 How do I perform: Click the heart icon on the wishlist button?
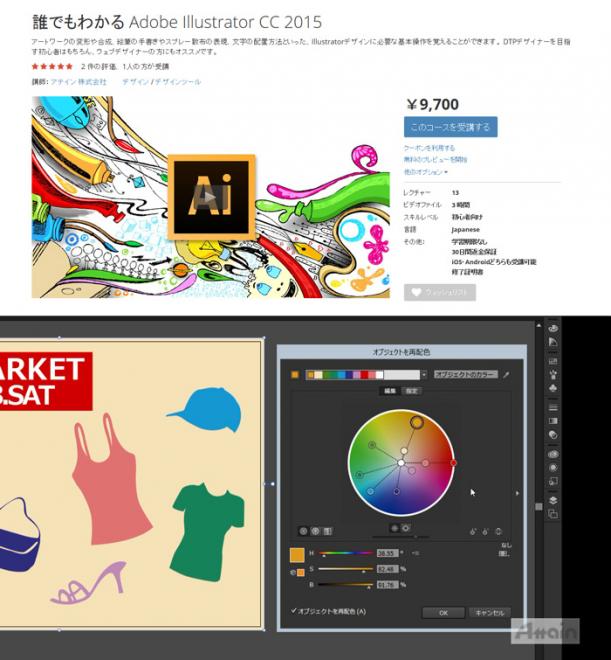click(416, 292)
